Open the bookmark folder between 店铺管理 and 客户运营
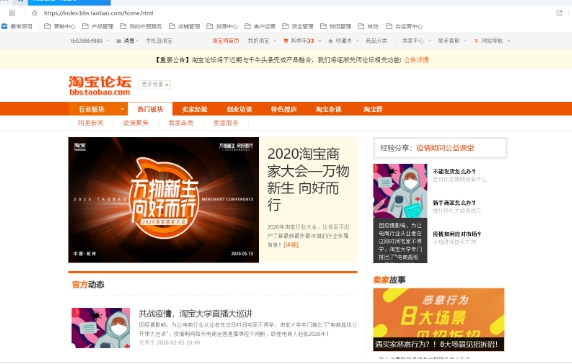 pos(222,26)
